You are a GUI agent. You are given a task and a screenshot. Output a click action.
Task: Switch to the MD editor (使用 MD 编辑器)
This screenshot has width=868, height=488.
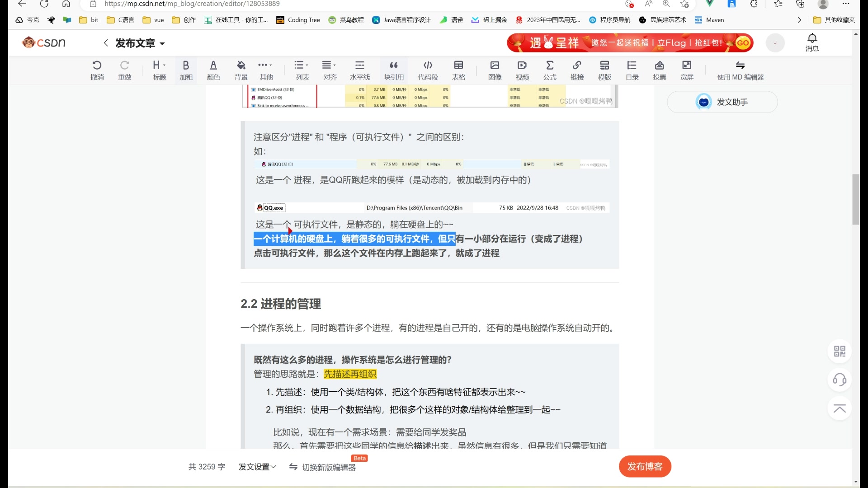pyautogui.click(x=740, y=70)
